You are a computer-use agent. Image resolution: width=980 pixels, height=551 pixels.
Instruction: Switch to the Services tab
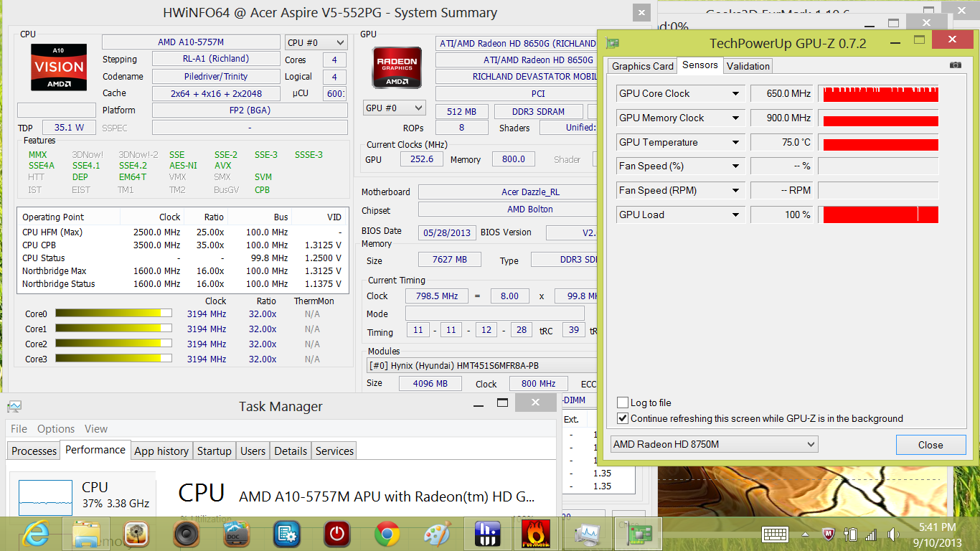(x=334, y=451)
